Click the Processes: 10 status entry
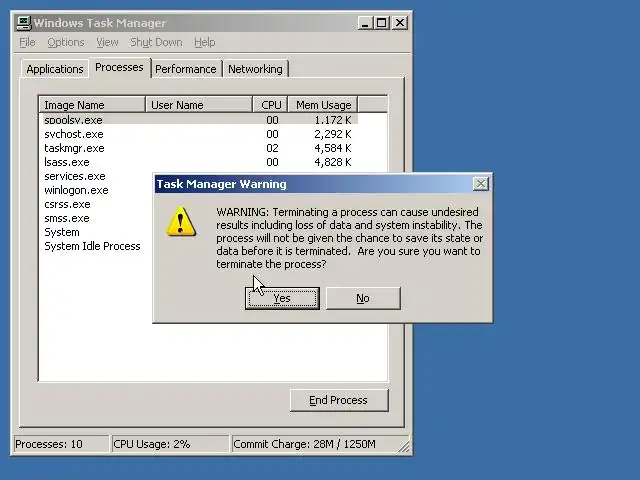The width and height of the screenshot is (640, 480). coord(62,444)
